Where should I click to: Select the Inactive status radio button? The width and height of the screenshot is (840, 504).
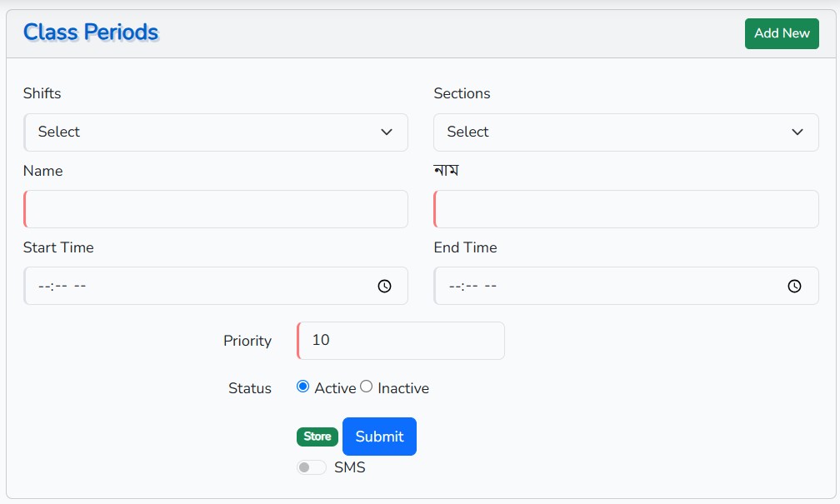[x=366, y=387]
